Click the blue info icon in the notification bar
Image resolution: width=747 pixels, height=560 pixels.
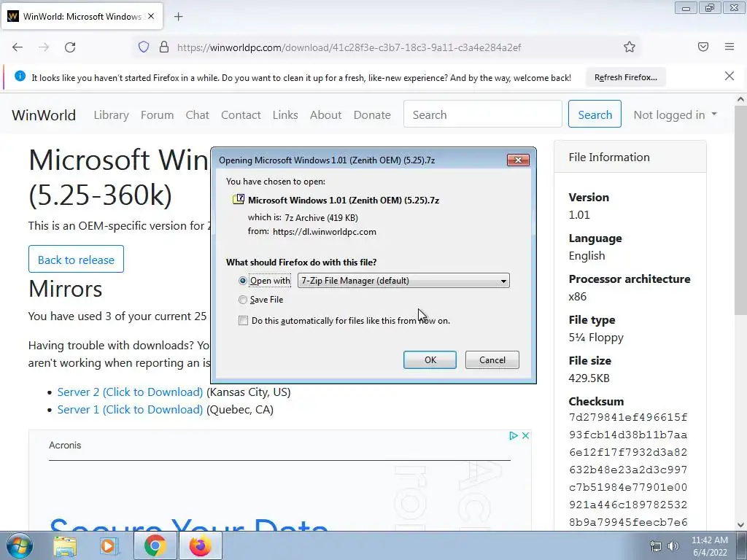[20, 76]
